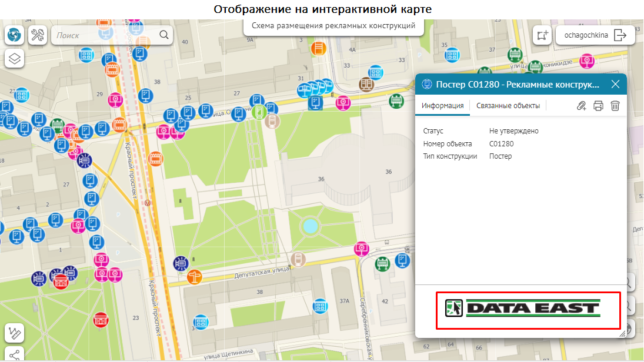
Task: Print the poster C01280 card
Action: click(598, 106)
